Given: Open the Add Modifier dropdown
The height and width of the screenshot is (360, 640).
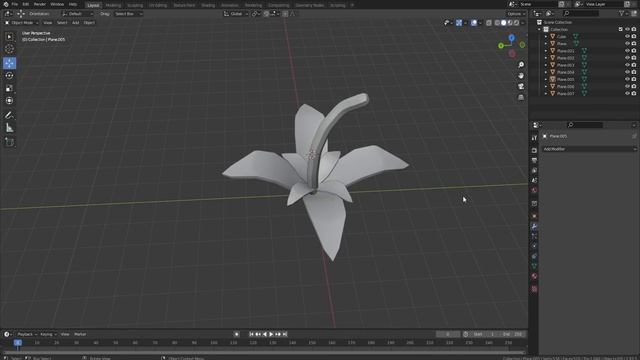Looking at the screenshot, I should pyautogui.click(x=589, y=149).
